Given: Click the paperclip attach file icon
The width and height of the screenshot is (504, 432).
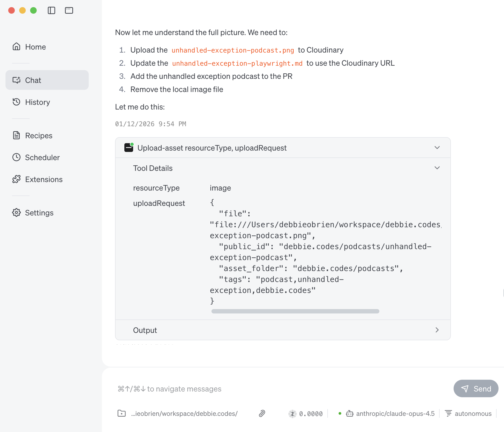Looking at the screenshot, I should (262, 413).
